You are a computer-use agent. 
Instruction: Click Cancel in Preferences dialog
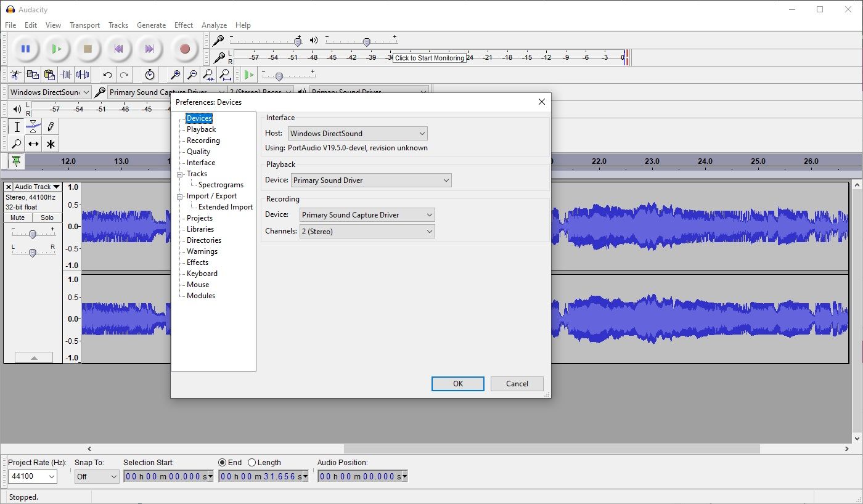(517, 383)
